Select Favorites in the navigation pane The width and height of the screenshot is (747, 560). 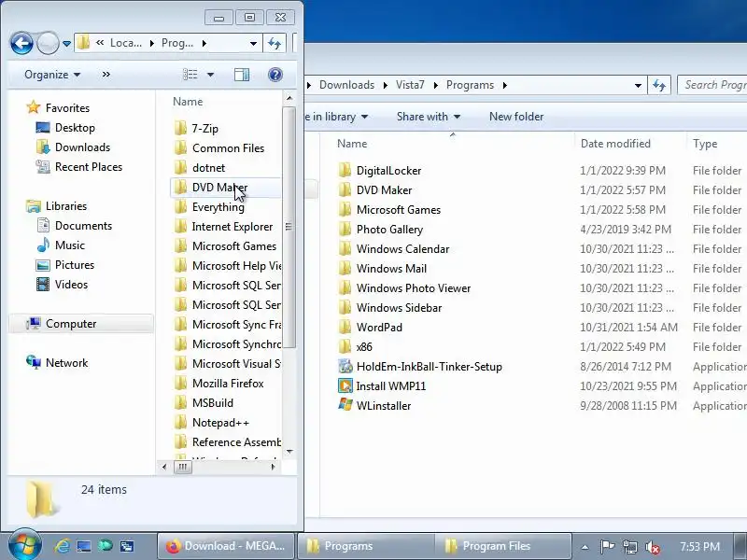pos(67,108)
